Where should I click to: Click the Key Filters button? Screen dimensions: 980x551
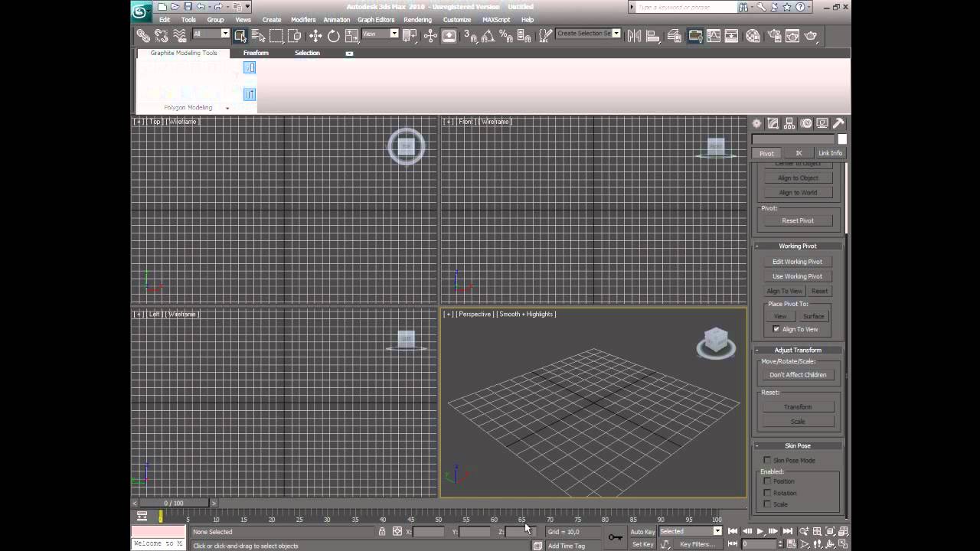click(697, 544)
